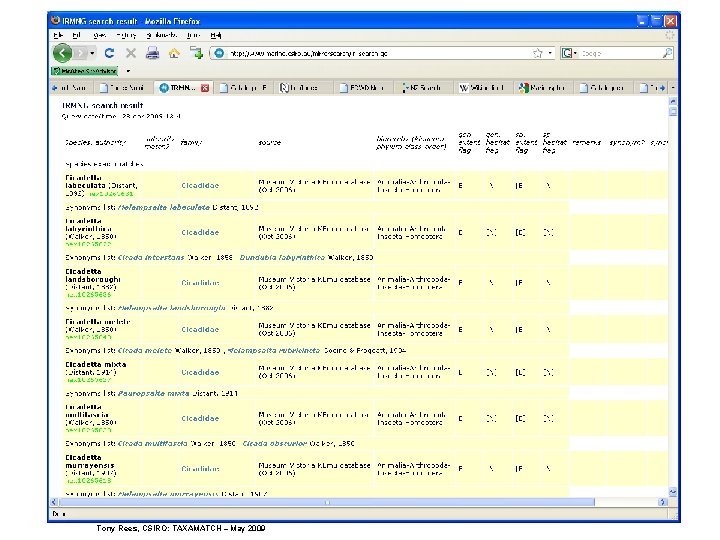Expand the tab list arrow at the right of the tab bar
This screenshot has width=720, height=540.
pyautogui.click(x=672, y=88)
